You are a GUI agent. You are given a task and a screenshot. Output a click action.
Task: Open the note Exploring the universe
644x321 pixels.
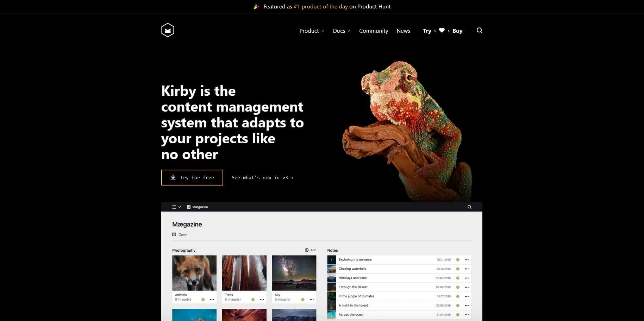coord(355,260)
